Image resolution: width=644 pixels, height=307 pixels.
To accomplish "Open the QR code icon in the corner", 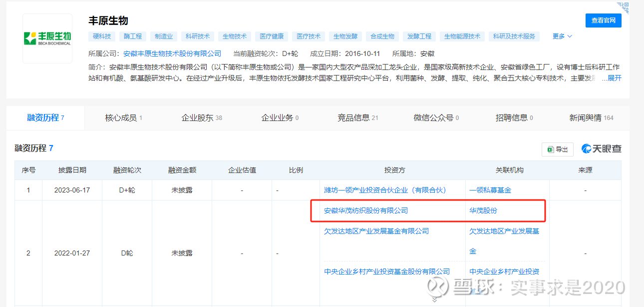I will coord(623,7).
